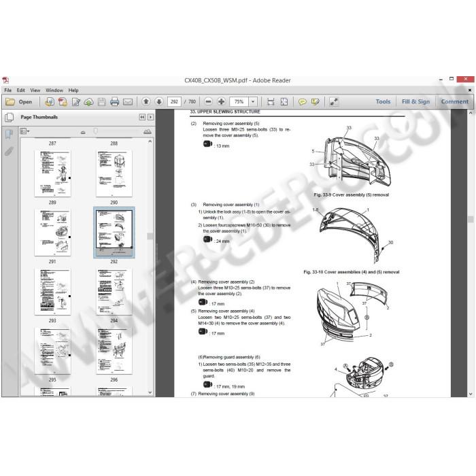This screenshot has height=476, width=476.
Task: Select page 290 thumbnail
Action: coord(114,173)
